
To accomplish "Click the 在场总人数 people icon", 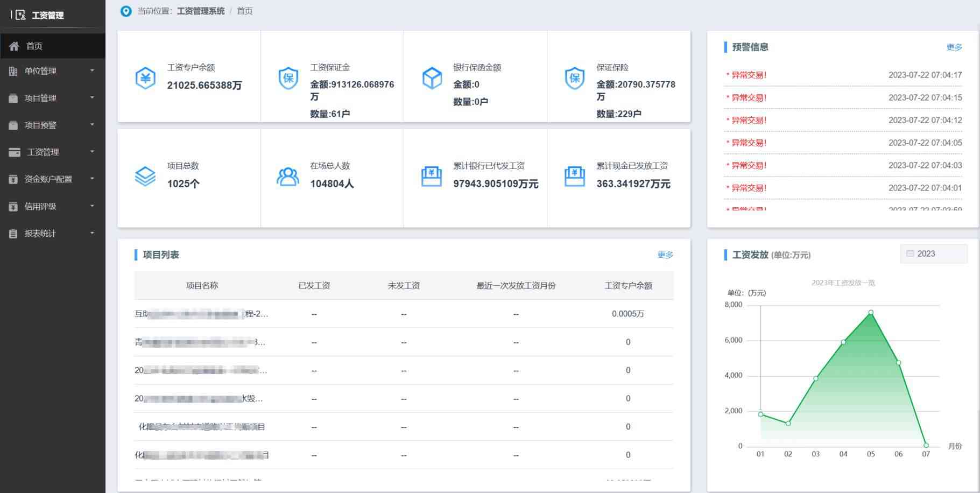I will pyautogui.click(x=288, y=176).
